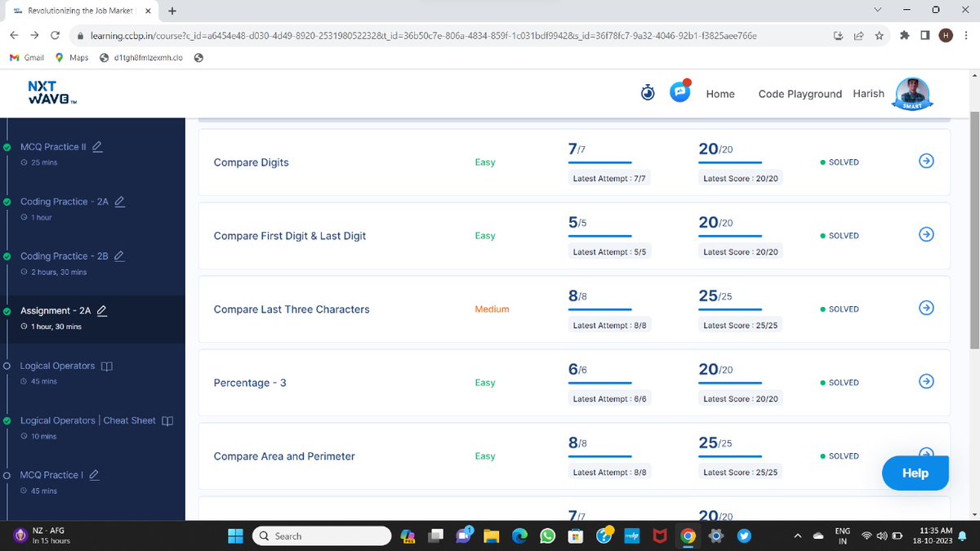Open File Explorer from the taskbar
The image size is (980, 551).
pyautogui.click(x=491, y=536)
